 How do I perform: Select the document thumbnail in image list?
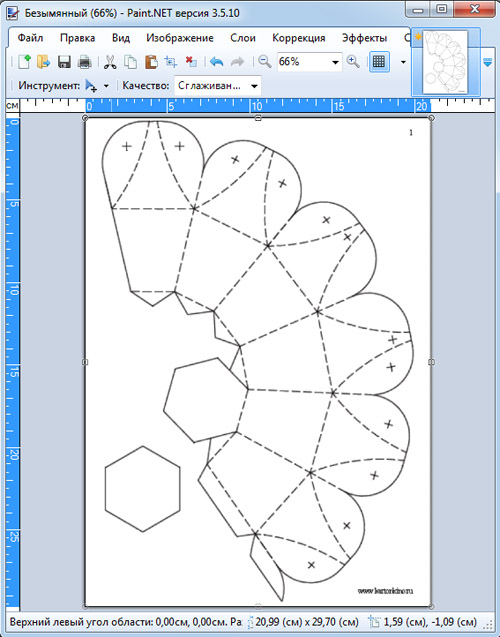point(446,62)
